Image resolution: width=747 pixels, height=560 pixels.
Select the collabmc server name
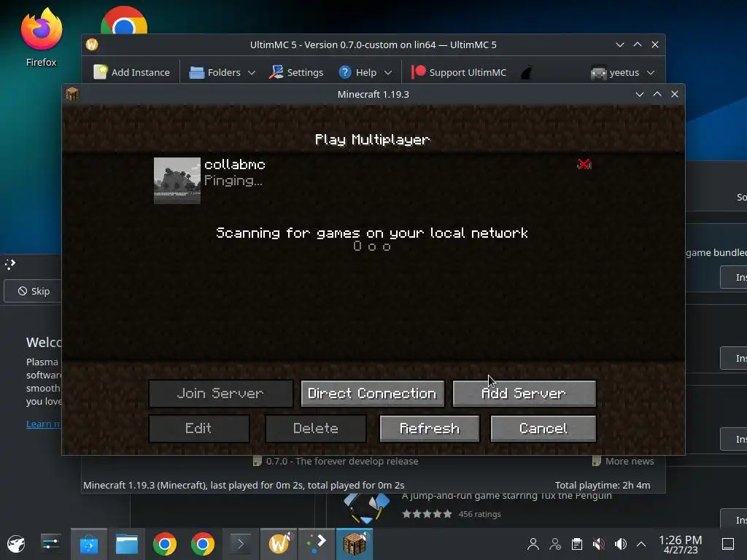(x=234, y=165)
